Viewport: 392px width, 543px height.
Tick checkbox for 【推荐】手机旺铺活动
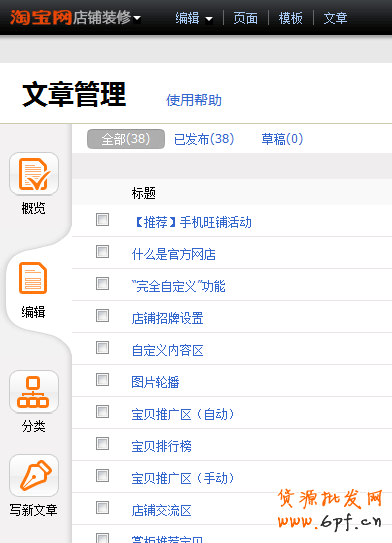coord(103,220)
